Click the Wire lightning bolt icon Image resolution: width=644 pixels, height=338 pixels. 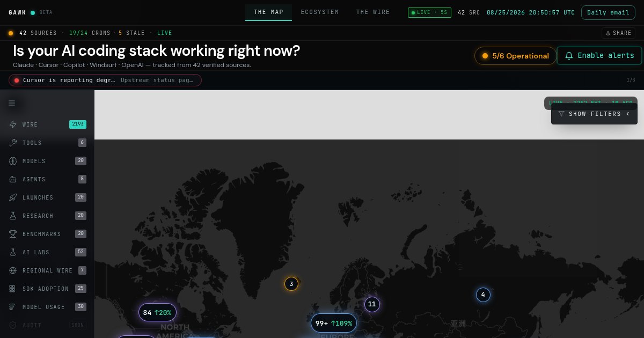tap(13, 124)
